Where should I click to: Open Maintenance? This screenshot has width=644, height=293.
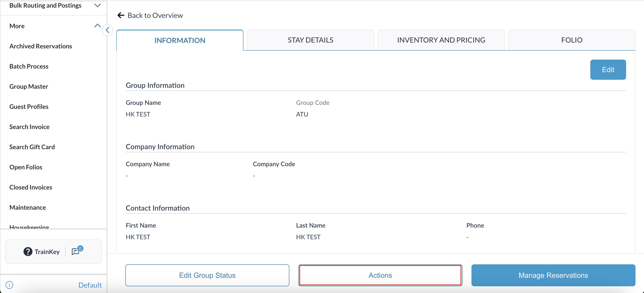(x=28, y=207)
